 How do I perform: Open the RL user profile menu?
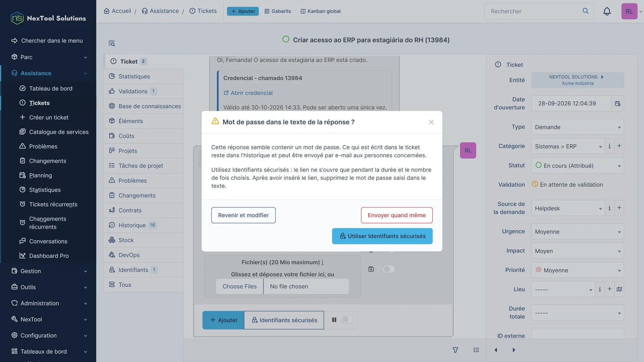[x=630, y=11]
